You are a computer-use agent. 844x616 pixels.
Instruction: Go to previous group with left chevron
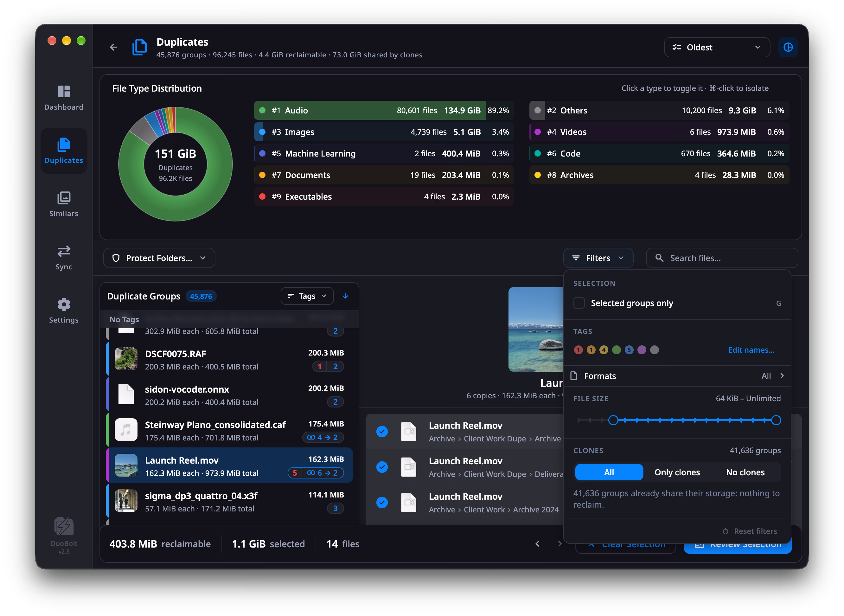tap(537, 544)
